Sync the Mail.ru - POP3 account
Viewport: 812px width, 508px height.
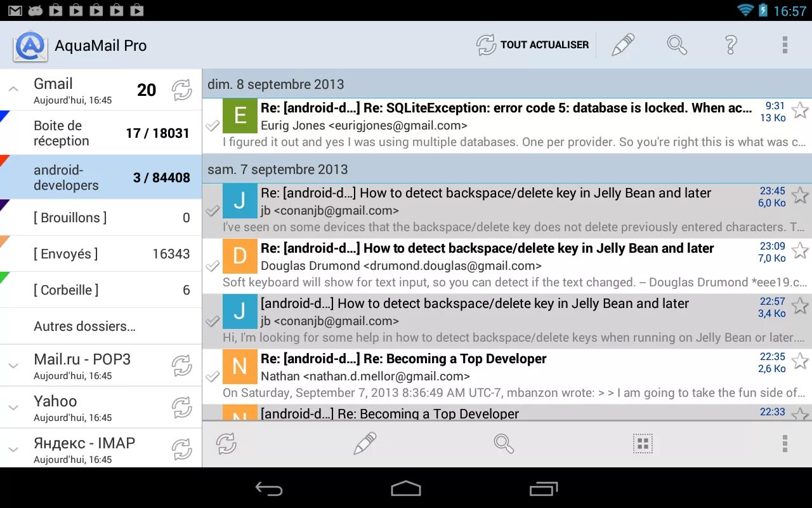click(x=182, y=366)
